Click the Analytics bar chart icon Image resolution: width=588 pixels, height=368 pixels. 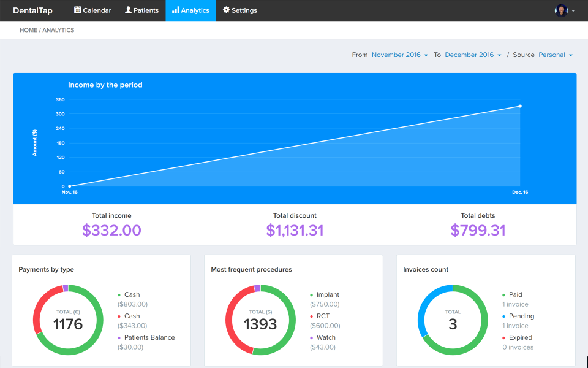pos(176,10)
